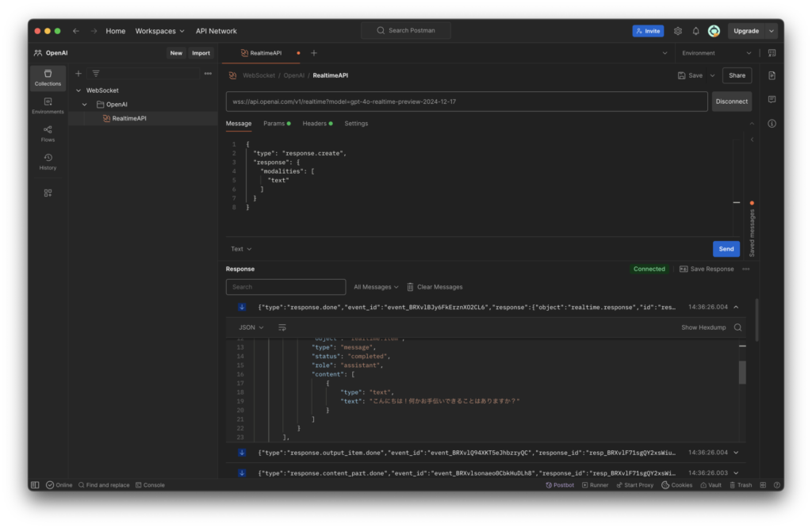Open the Collections sidebar panel
The width and height of the screenshot is (812, 528).
click(x=48, y=78)
